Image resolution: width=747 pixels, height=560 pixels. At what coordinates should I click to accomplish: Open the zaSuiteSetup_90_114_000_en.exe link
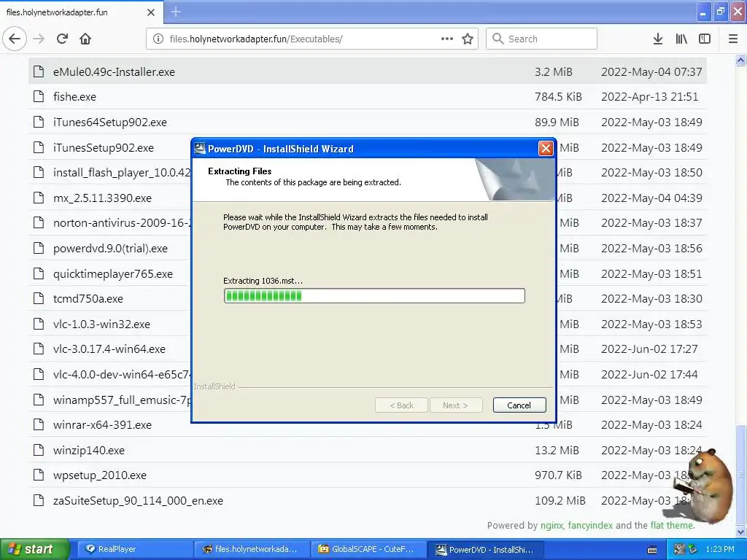pos(138,500)
